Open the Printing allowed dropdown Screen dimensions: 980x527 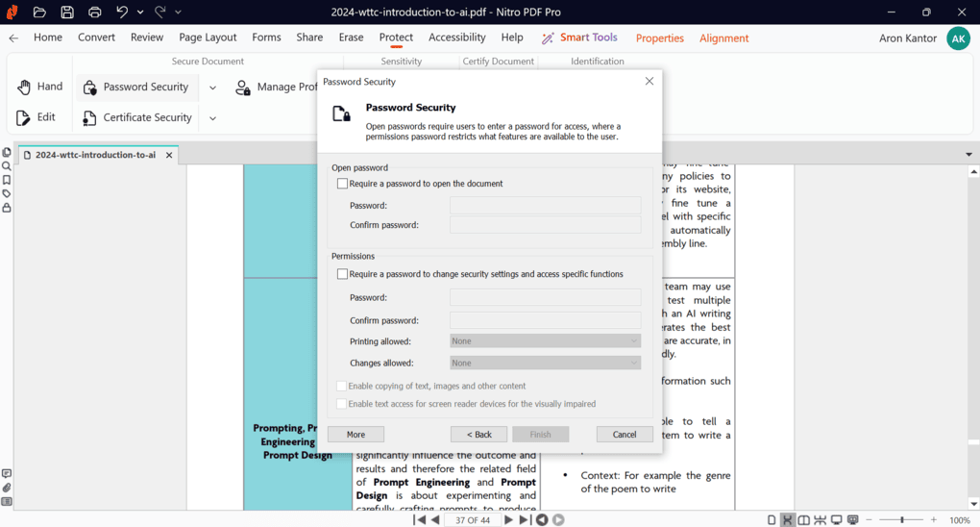pos(545,341)
